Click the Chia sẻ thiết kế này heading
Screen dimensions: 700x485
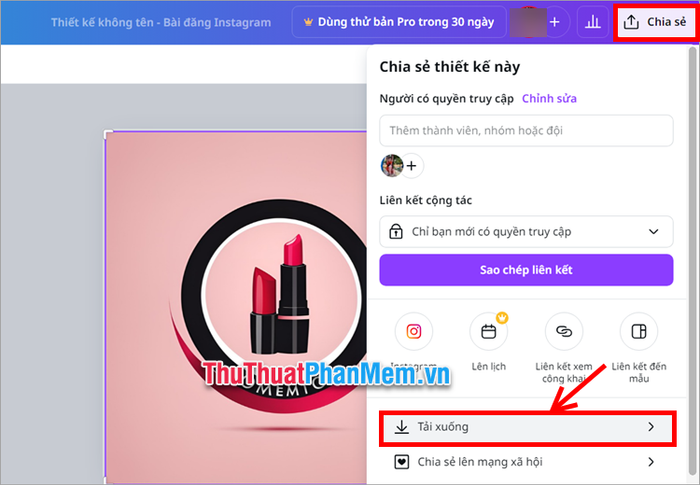point(450,67)
